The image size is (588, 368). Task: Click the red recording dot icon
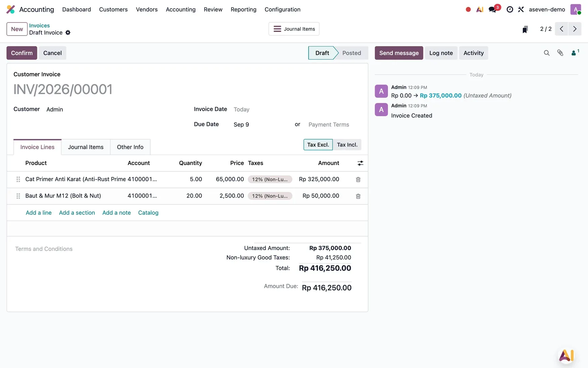(x=468, y=9)
